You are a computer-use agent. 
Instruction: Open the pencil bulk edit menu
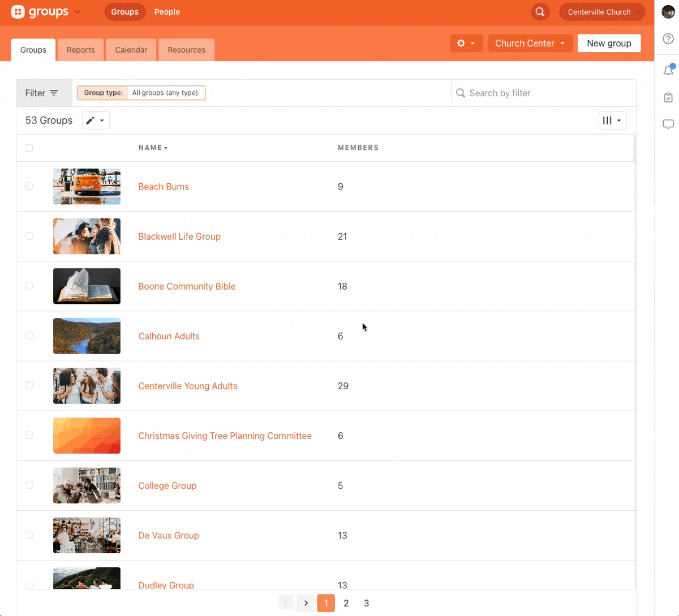pos(96,120)
